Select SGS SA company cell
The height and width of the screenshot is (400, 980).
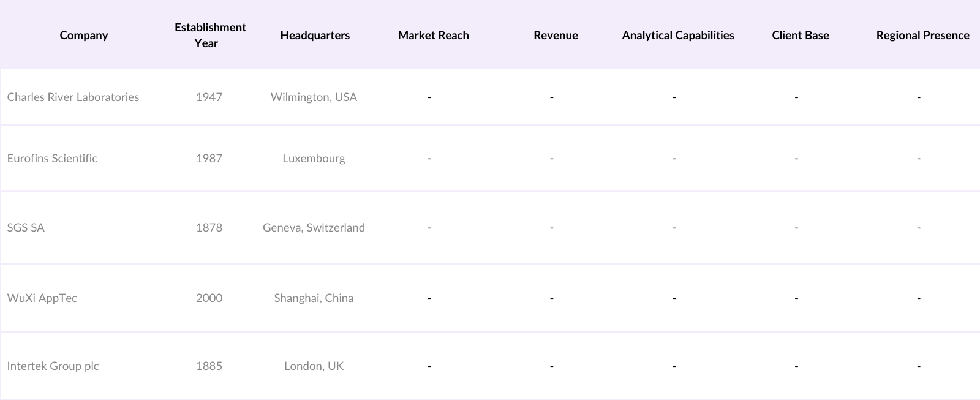[26, 227]
